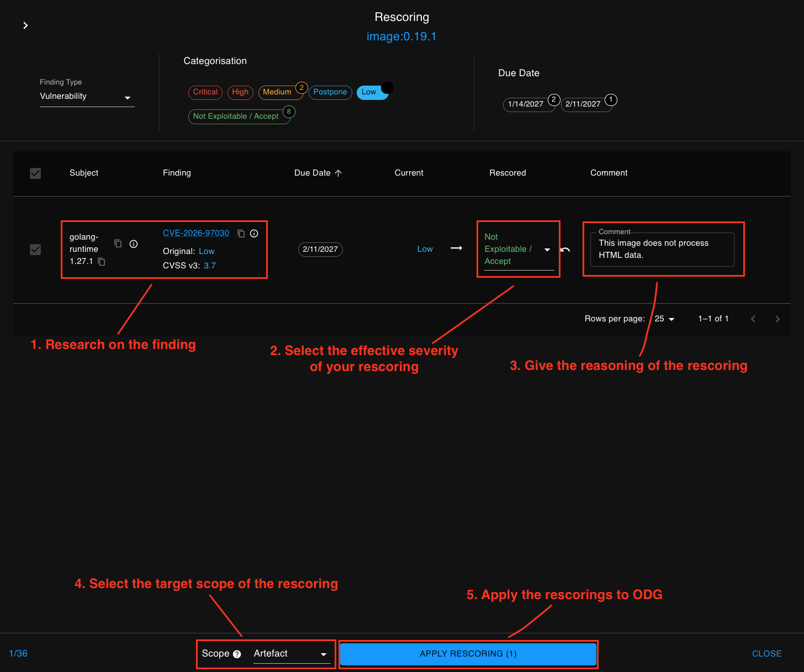Toggle the select-all header checkbox
This screenshot has width=804, height=672.
[x=35, y=173]
